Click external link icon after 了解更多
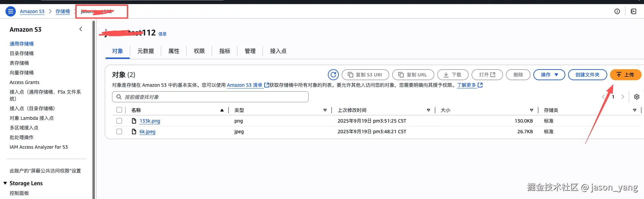This screenshot has height=199, width=644. [x=480, y=85]
